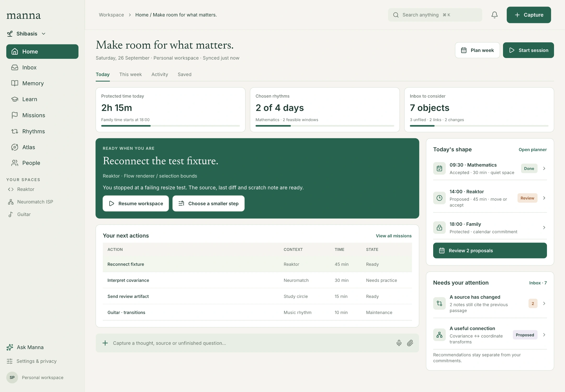
Task: Click the notification bell icon
Action: [x=494, y=15]
